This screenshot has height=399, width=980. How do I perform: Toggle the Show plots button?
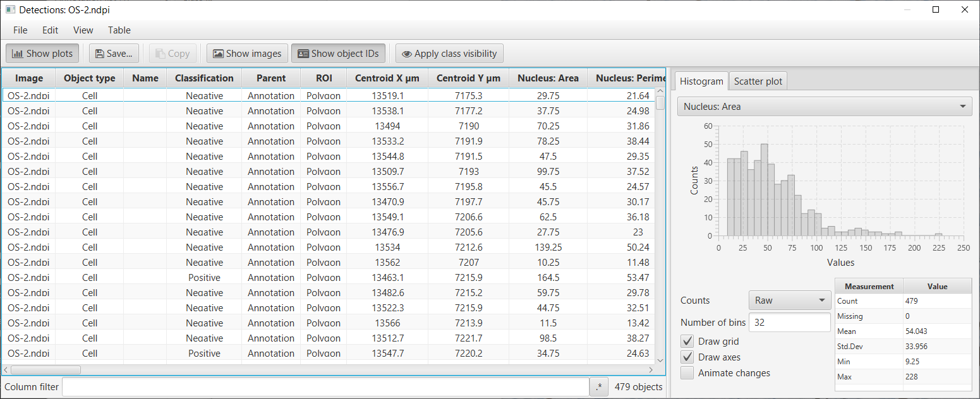43,54
